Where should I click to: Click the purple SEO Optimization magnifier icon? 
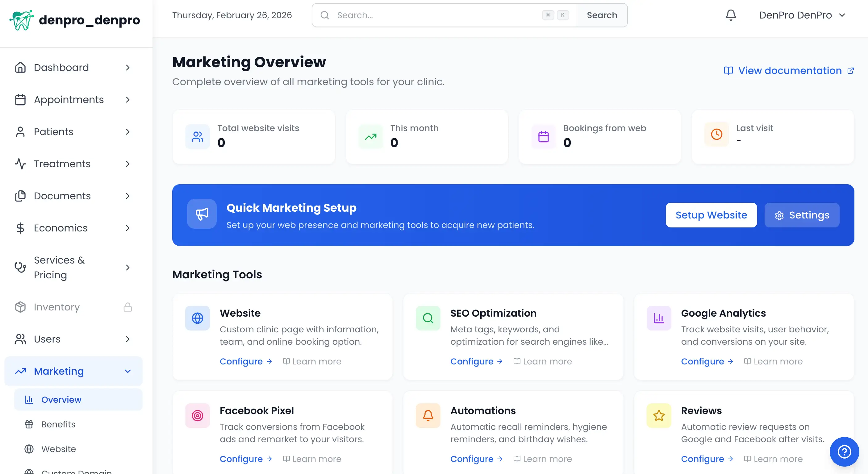point(428,318)
